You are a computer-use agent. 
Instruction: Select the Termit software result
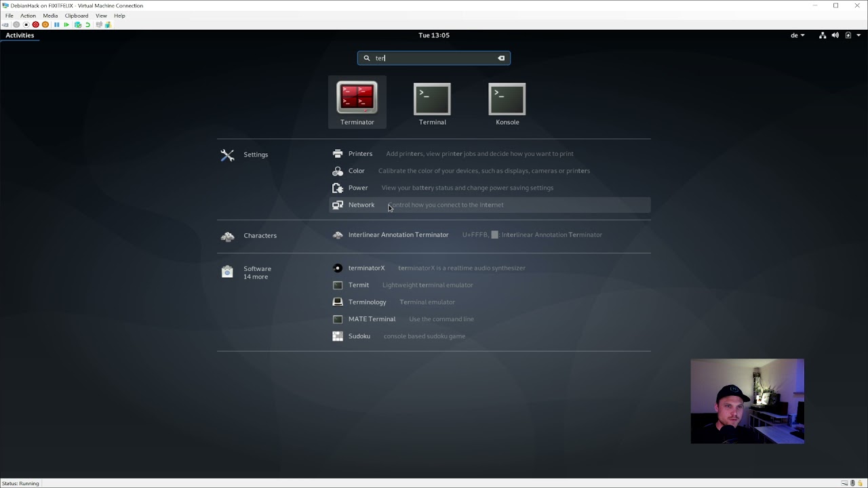(x=490, y=285)
